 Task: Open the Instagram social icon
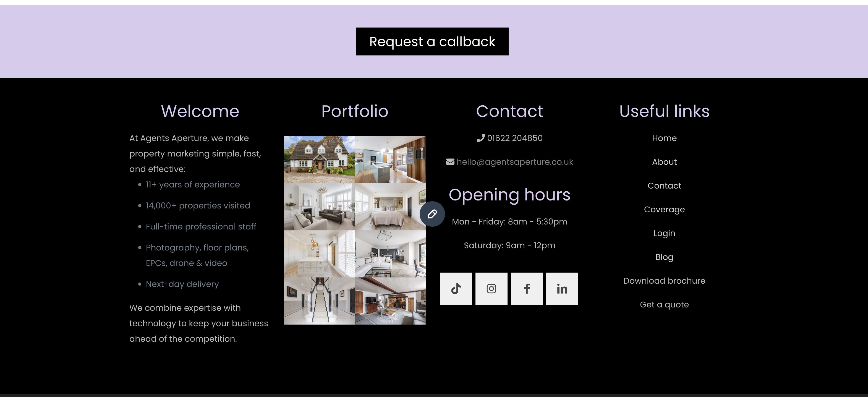pos(491,288)
